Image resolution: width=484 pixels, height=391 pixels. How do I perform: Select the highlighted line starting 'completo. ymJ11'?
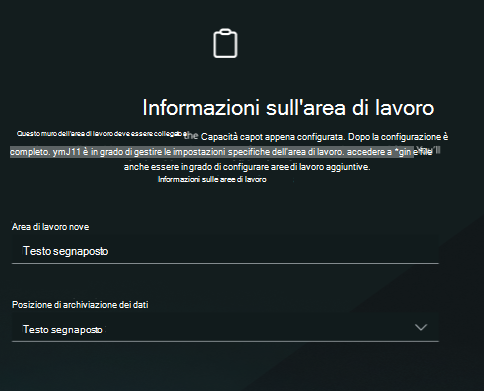(212, 152)
